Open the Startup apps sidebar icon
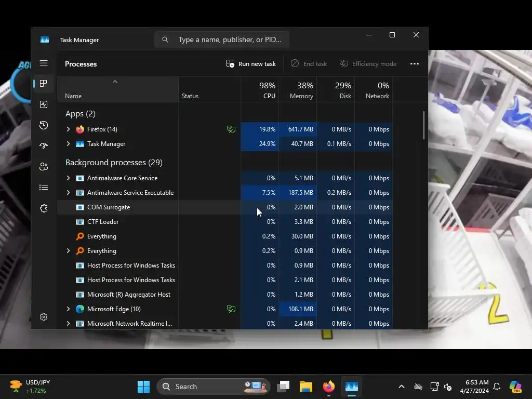Image resolution: width=532 pixels, height=399 pixels. pos(44,146)
